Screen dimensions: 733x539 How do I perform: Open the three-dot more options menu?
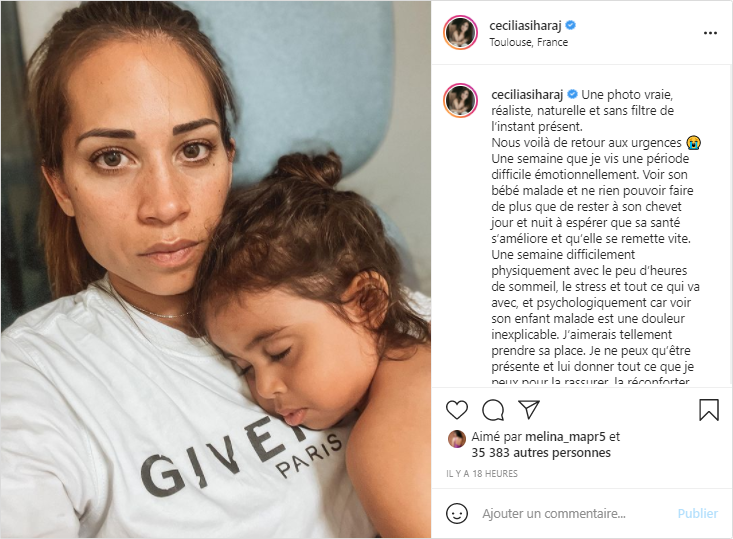pyautogui.click(x=710, y=33)
